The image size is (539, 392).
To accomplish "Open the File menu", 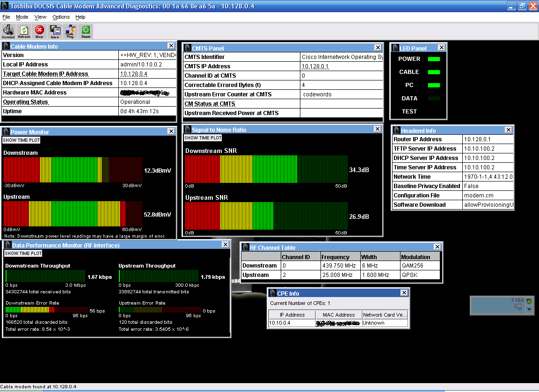I will coord(6,17).
